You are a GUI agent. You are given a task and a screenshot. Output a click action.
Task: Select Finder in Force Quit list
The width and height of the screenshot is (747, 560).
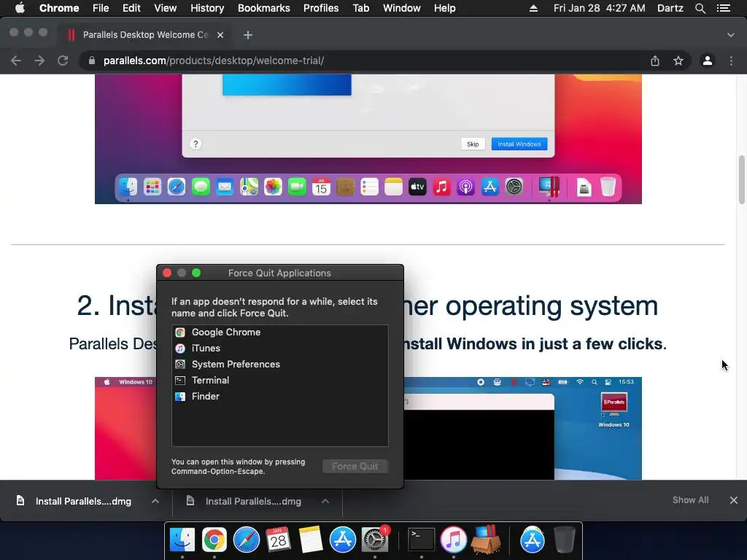[279, 396]
